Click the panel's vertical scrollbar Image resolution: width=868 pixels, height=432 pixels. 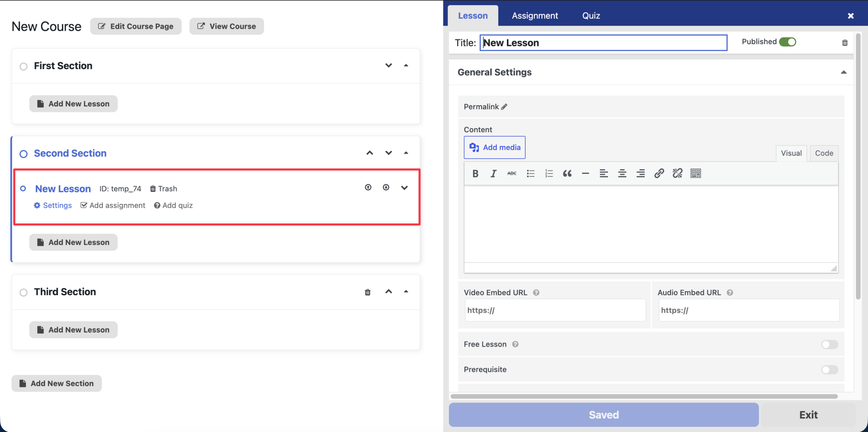pyautogui.click(x=858, y=166)
